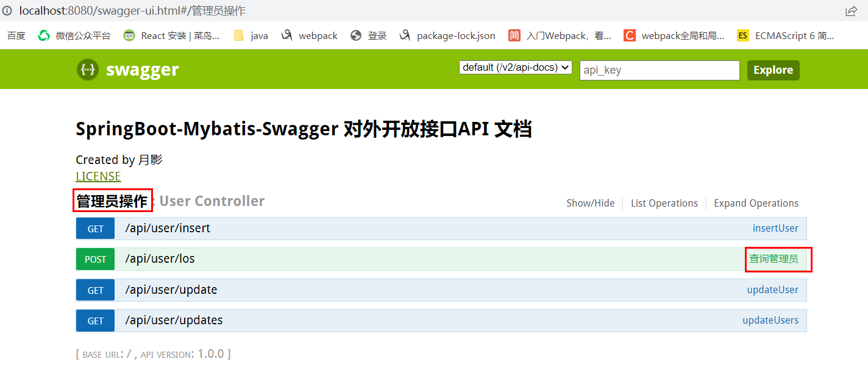Click the share icon in address bar
Image resolution: width=868 pixels, height=384 pixels.
[851, 11]
